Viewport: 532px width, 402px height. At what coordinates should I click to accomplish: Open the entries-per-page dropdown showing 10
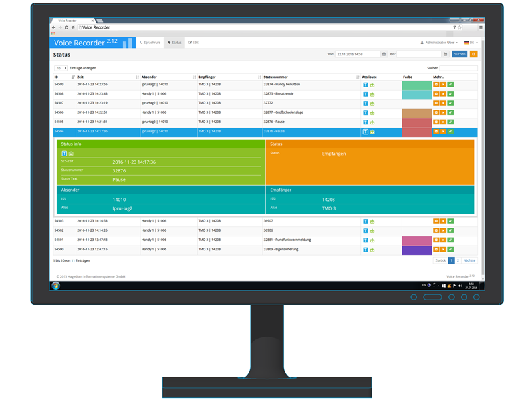61,68
